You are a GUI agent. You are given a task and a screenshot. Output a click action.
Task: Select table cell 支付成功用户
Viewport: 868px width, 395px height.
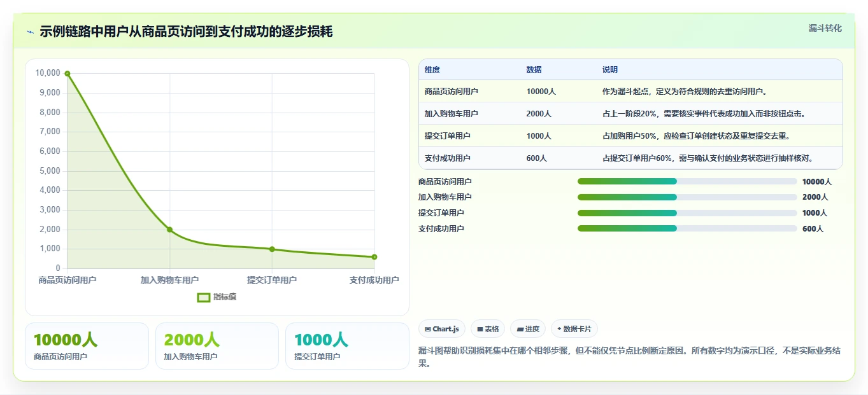(448, 158)
